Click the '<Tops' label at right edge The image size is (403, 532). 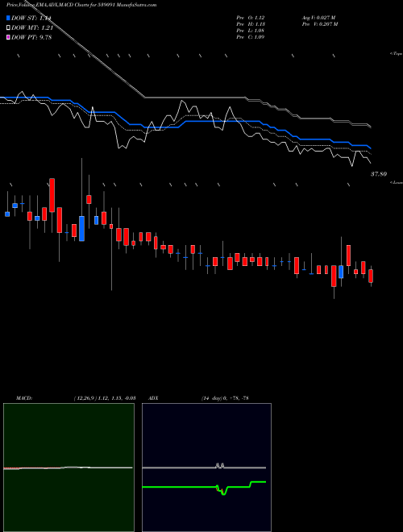397,54
